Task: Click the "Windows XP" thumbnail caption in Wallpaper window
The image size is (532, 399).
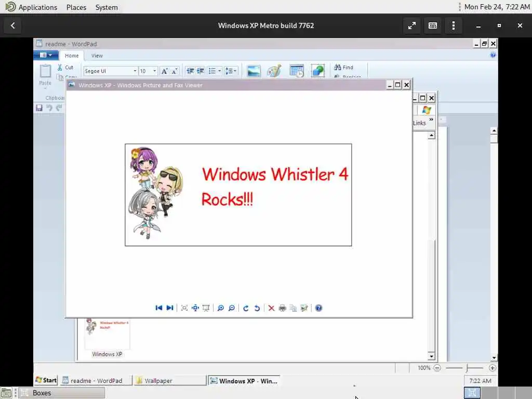Action: (x=107, y=354)
